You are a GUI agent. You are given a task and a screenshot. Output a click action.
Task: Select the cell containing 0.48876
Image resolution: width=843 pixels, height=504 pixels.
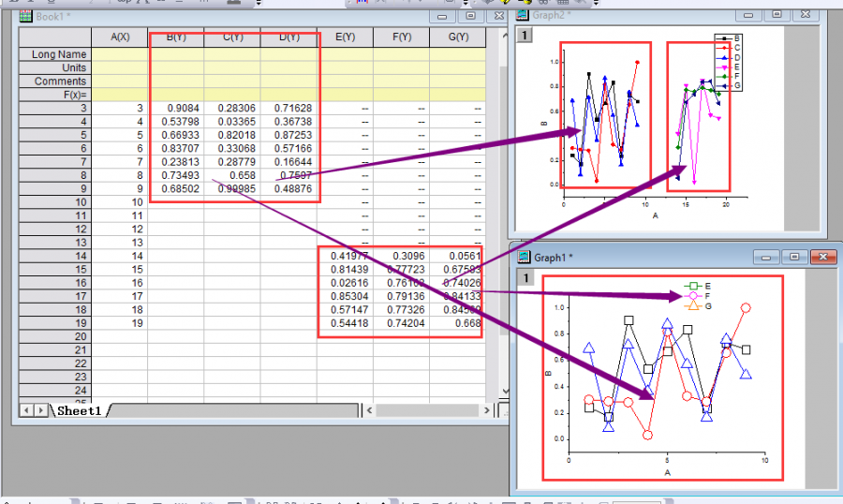click(288, 189)
